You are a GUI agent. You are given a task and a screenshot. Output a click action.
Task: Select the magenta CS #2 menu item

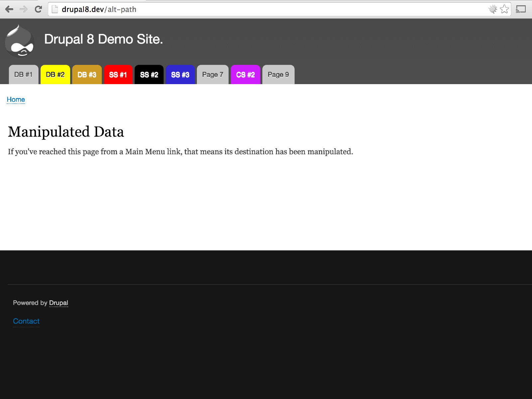(245, 74)
